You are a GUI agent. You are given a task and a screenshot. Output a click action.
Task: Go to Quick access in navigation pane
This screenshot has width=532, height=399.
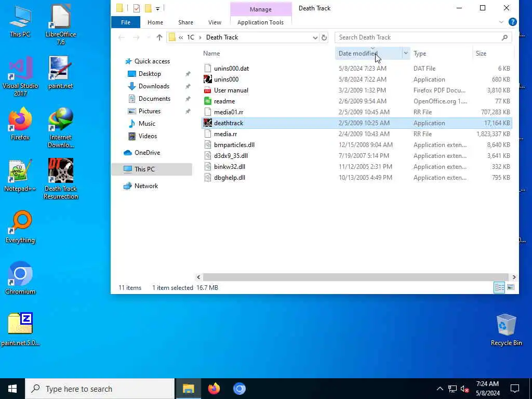tap(152, 61)
